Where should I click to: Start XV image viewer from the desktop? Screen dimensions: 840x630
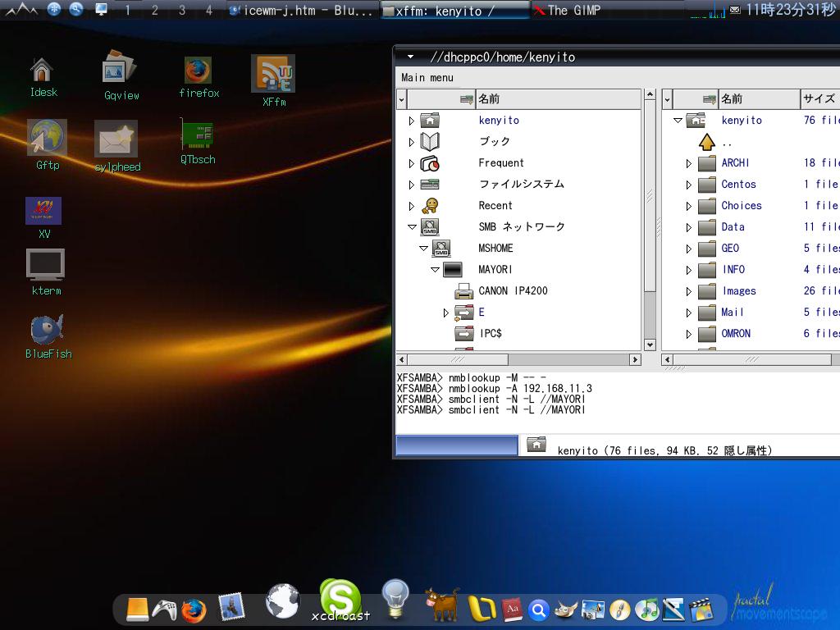[43, 212]
